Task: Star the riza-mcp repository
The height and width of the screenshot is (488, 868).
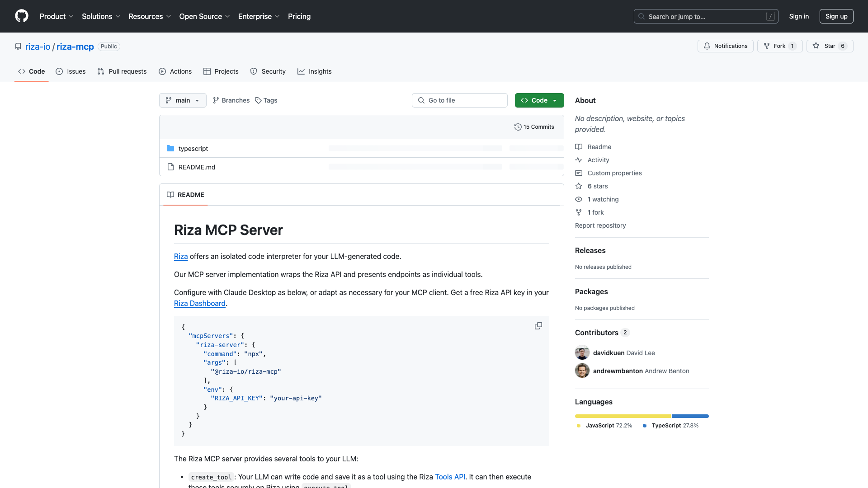Action: click(830, 46)
